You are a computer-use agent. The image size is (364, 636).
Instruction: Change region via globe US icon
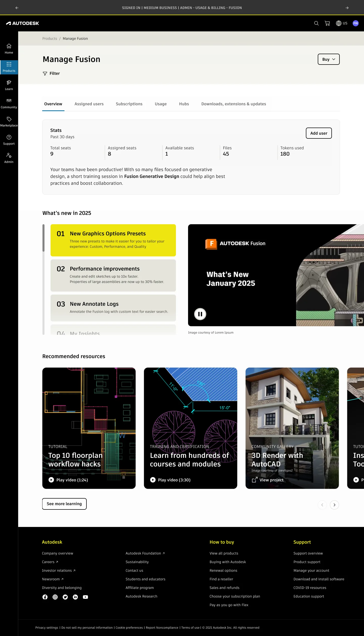click(x=342, y=23)
